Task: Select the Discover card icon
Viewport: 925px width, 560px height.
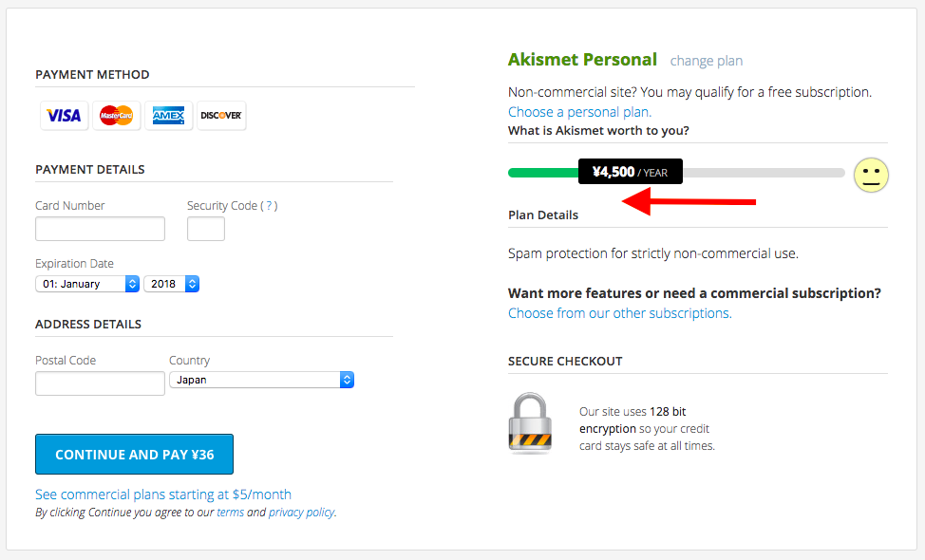Action: (x=221, y=116)
